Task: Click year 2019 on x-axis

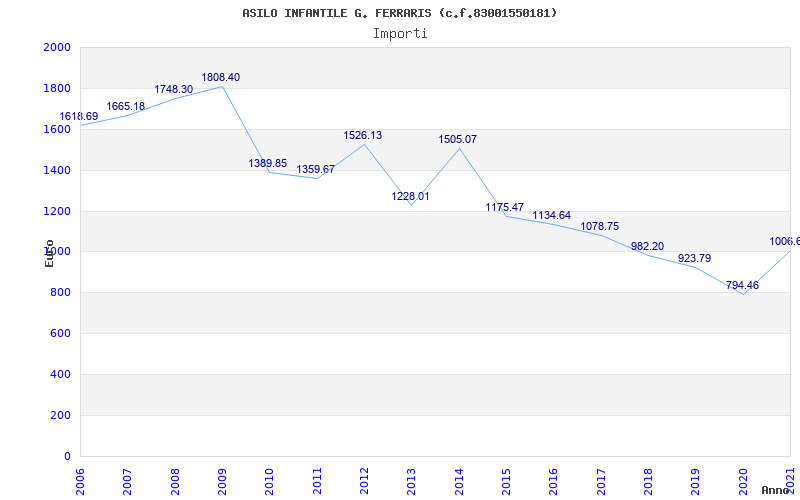Action: (x=696, y=481)
